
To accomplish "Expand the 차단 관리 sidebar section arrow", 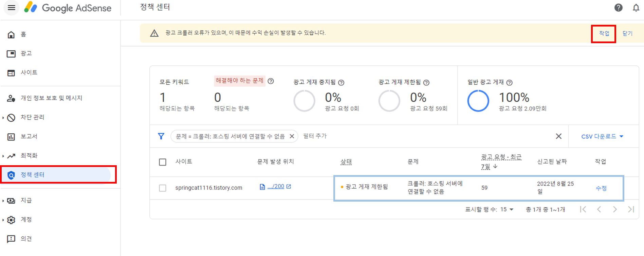I will click(3, 118).
